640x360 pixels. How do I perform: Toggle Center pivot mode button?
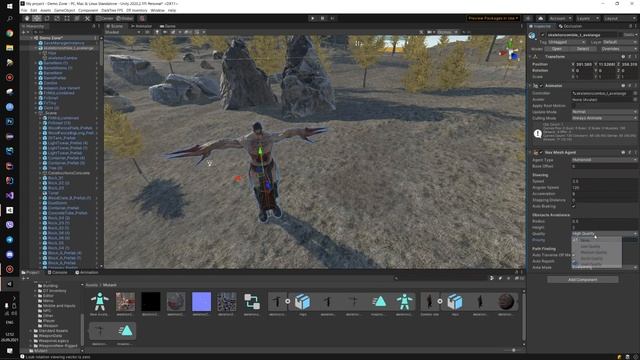(104, 18)
